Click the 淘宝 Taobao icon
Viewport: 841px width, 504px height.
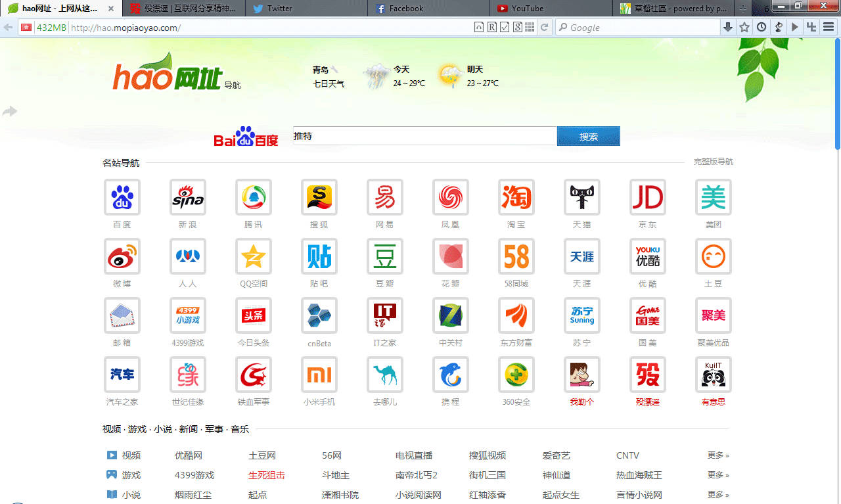point(516,197)
